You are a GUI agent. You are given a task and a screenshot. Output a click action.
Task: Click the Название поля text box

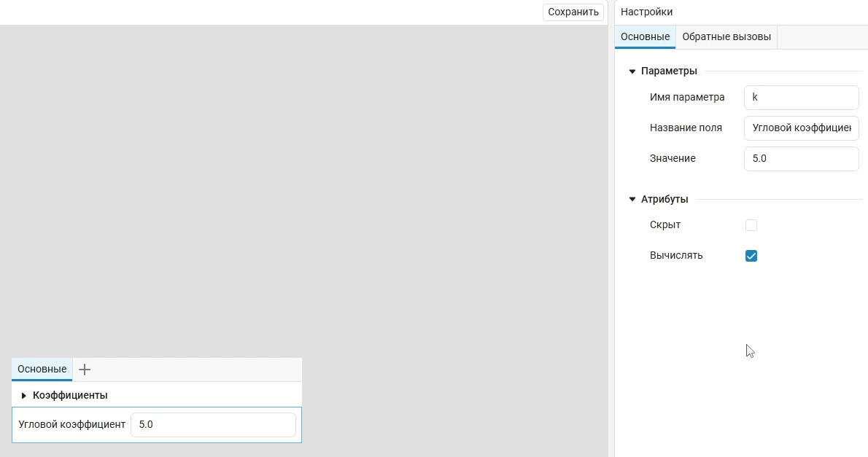pyautogui.click(x=801, y=128)
